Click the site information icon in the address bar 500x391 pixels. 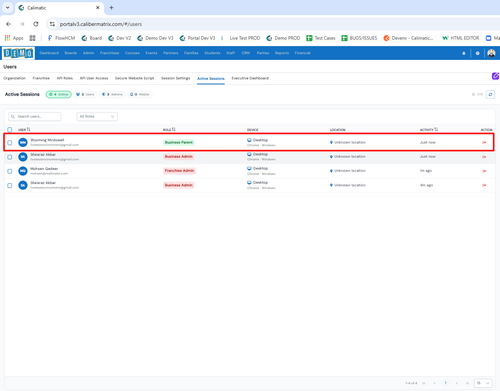(52, 24)
